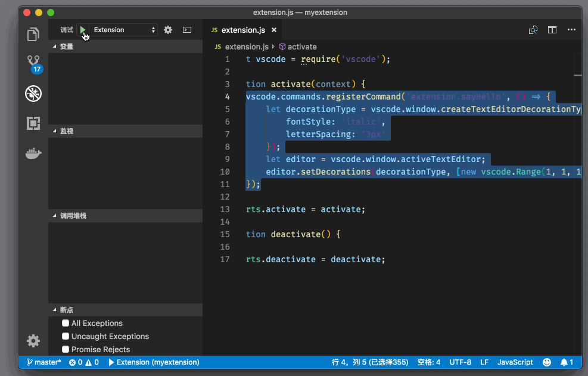Change the JavaScript language mode in status bar
The image size is (588, 376).
515,362
